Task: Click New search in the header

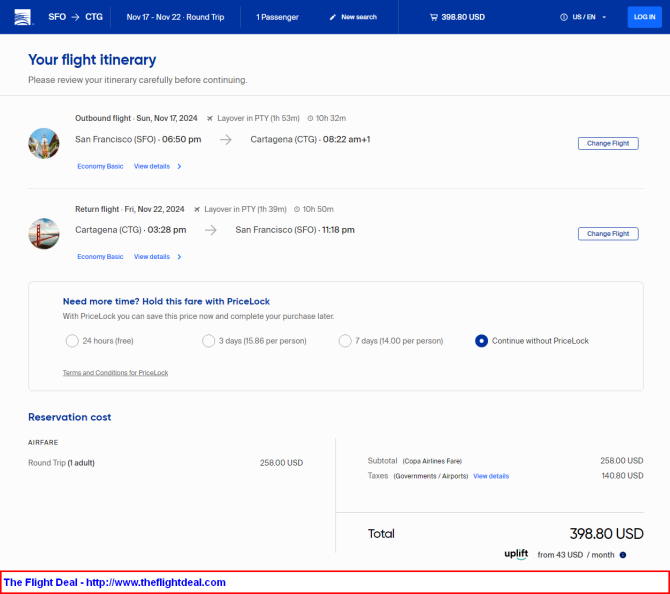Action: tap(359, 17)
